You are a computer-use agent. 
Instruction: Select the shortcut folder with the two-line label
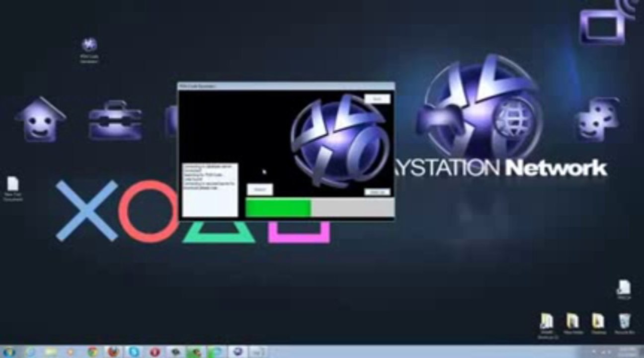pyautogui.click(x=548, y=326)
